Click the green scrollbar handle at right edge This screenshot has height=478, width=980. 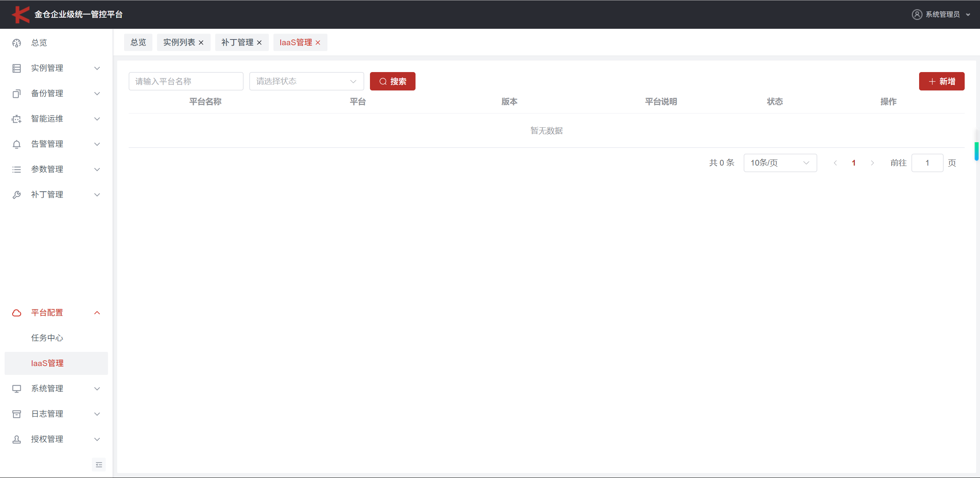point(977,151)
